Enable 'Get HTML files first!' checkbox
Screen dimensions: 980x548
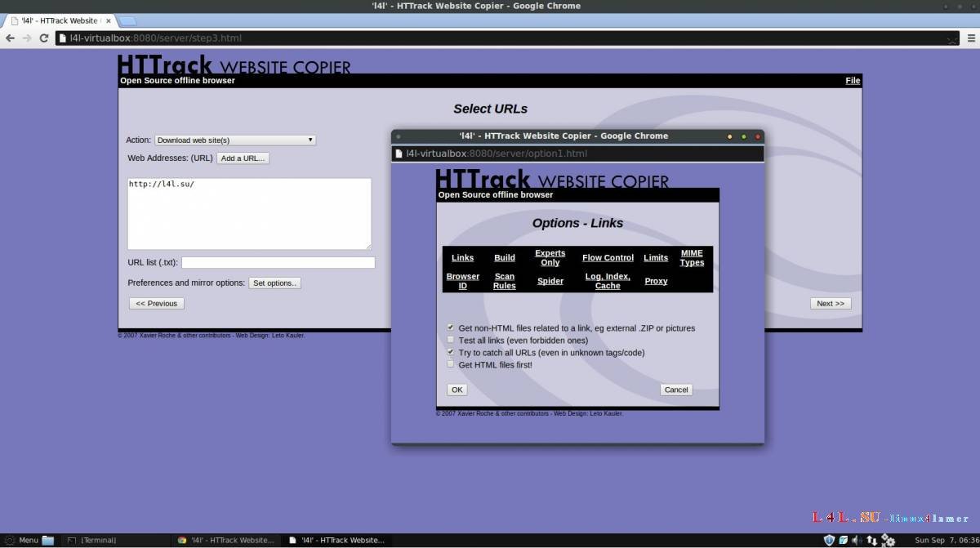click(x=451, y=364)
